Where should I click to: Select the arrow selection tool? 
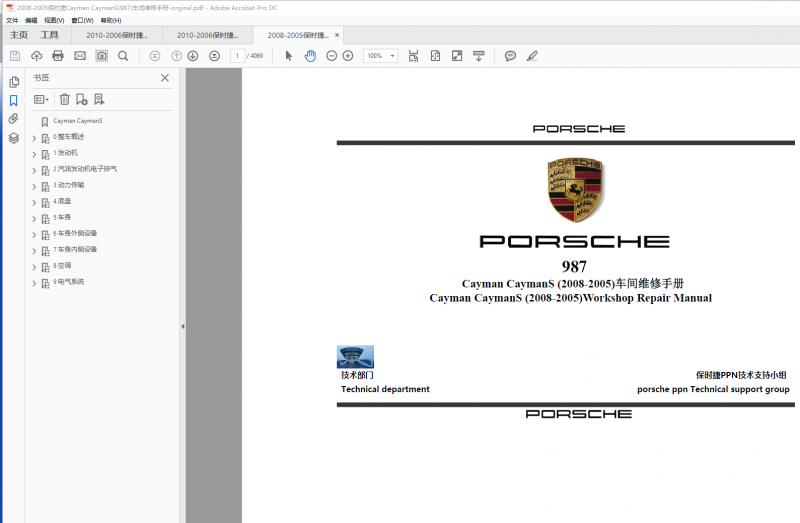pyautogui.click(x=289, y=56)
